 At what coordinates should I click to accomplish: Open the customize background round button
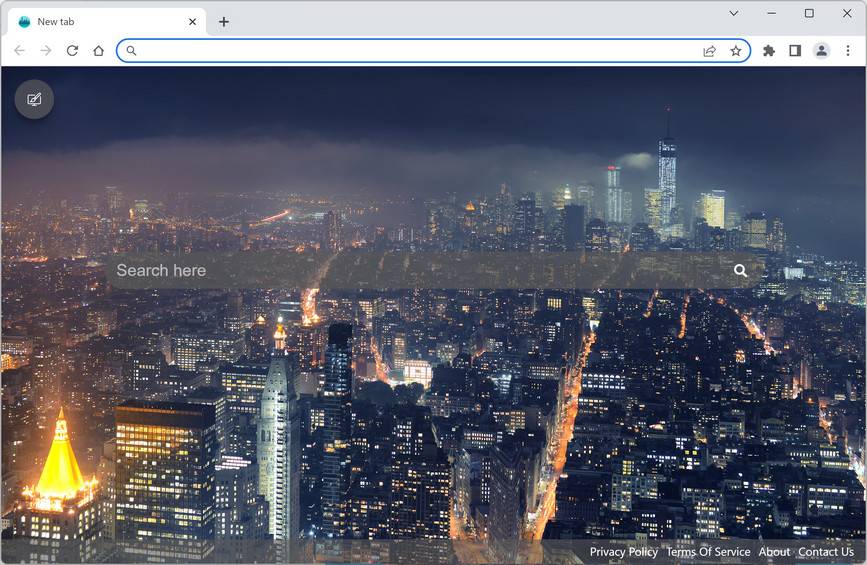(34, 100)
